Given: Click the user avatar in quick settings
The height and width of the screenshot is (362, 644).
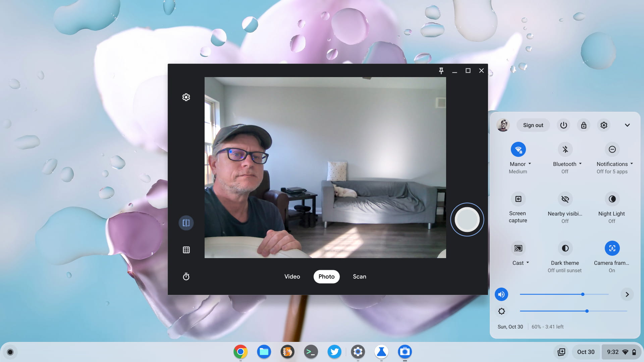Looking at the screenshot, I should point(503,125).
